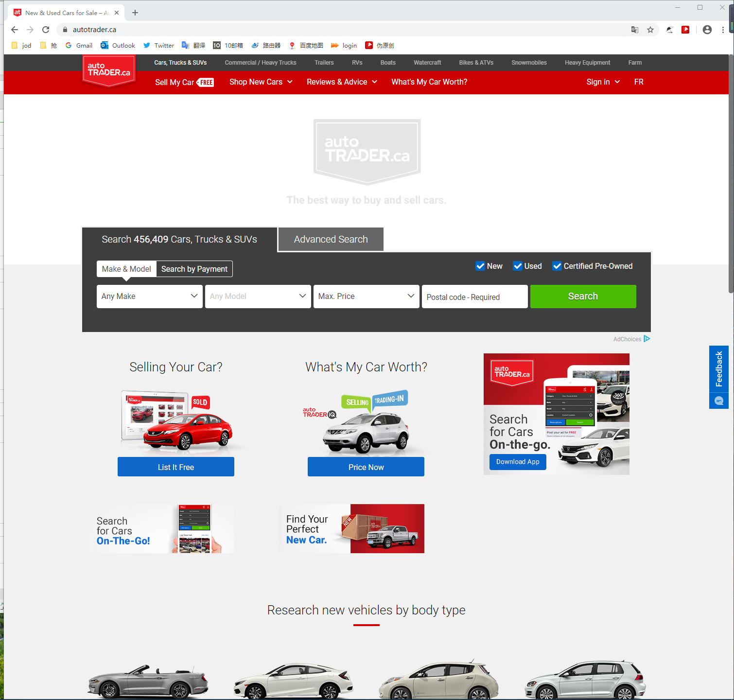Open the chat bubble below Feedback
Image resolution: width=734 pixels, height=700 pixels.
tap(719, 401)
